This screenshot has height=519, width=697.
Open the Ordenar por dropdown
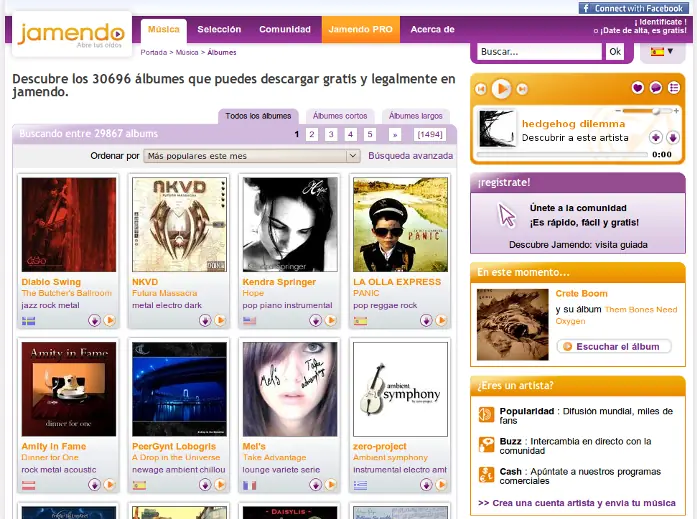tap(252, 156)
